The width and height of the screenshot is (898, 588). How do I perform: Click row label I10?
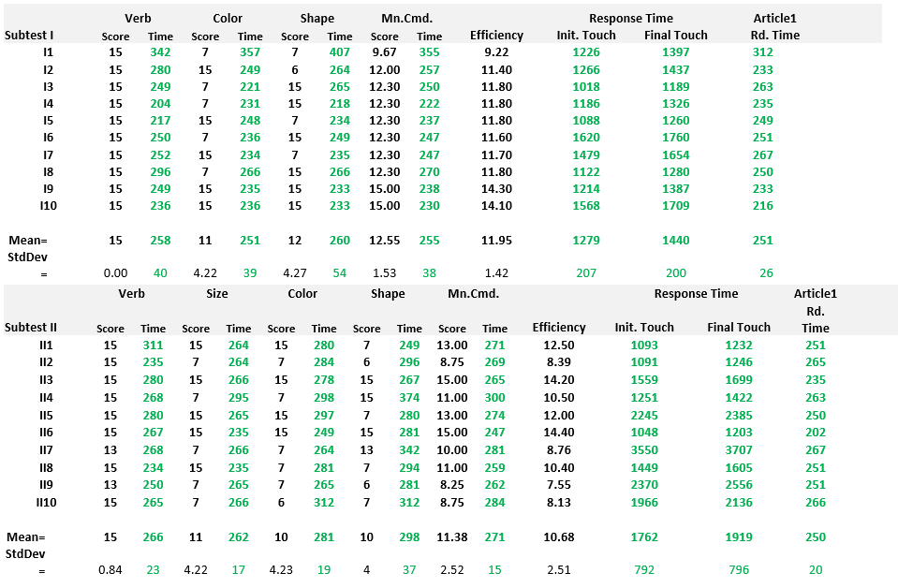pos(48,206)
